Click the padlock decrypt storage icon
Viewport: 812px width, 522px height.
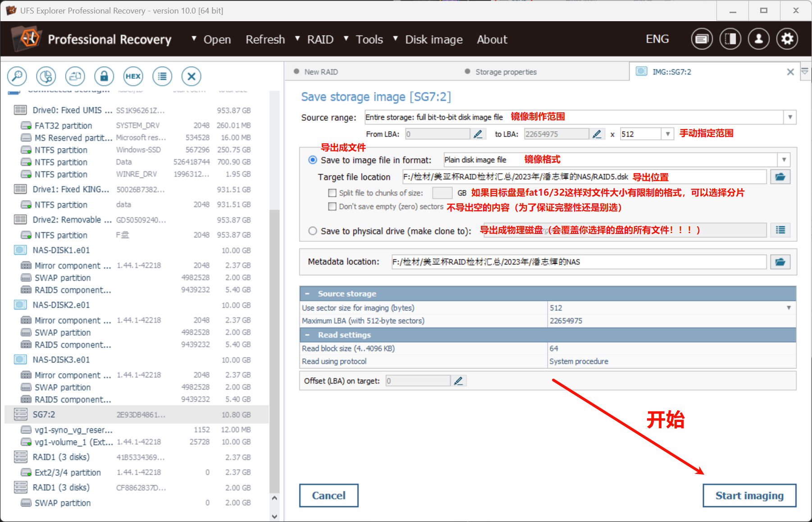pyautogui.click(x=104, y=76)
